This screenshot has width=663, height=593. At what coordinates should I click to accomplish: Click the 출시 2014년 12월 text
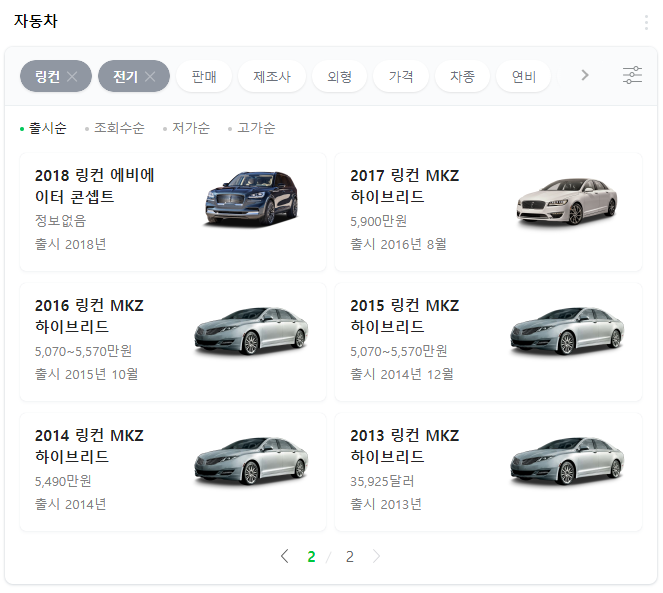pos(402,374)
